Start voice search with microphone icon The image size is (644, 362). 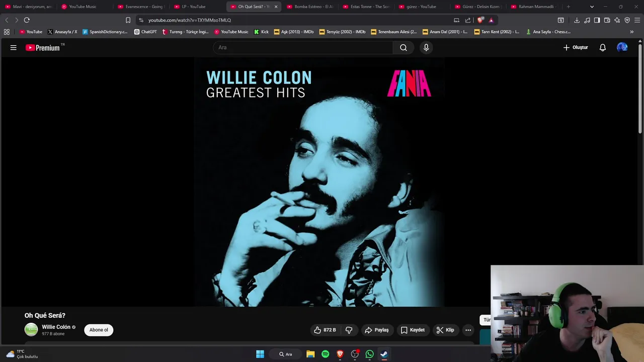(x=426, y=47)
